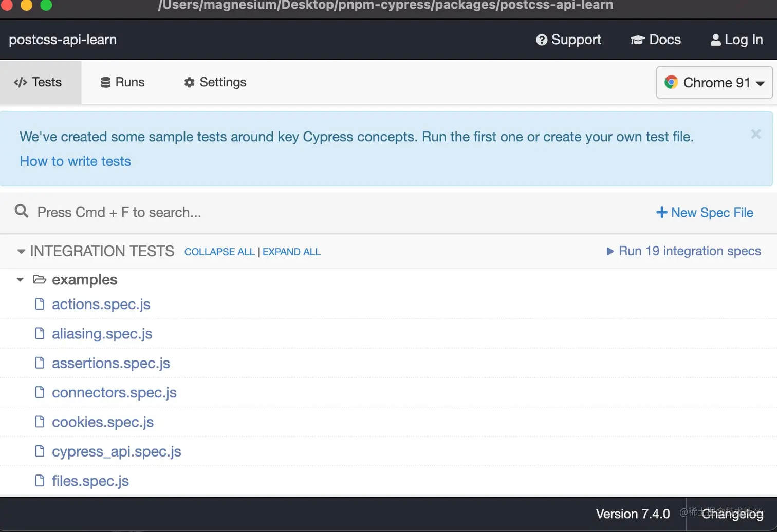Click the file icon beside cookies.spec.js
Screen dimensions: 777x532
[x=40, y=422]
